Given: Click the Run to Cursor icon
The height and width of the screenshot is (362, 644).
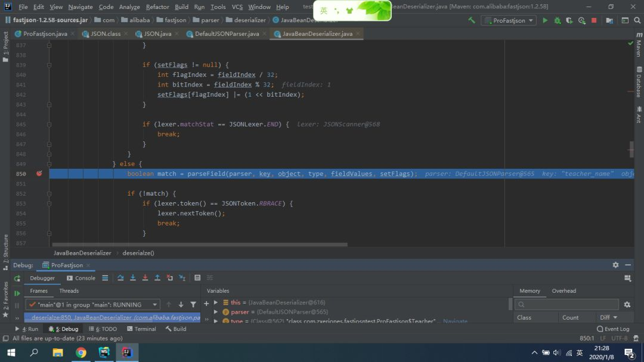Looking at the screenshot, I should [x=182, y=278].
